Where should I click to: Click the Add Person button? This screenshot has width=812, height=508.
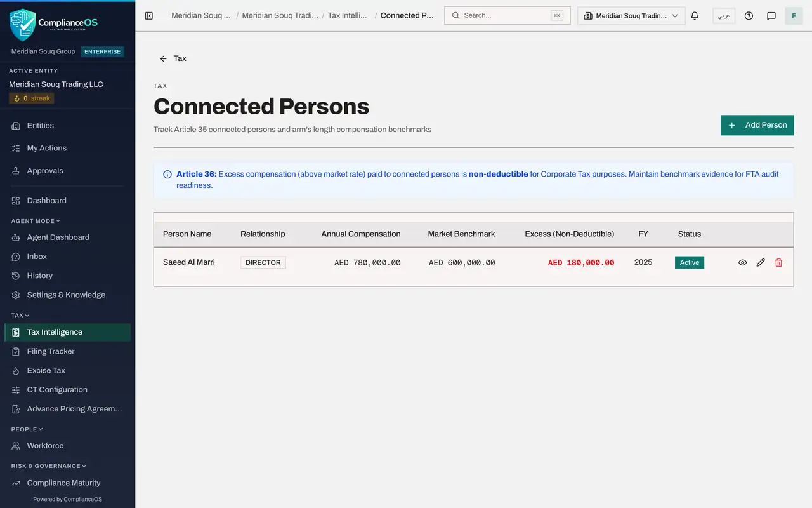click(x=757, y=125)
